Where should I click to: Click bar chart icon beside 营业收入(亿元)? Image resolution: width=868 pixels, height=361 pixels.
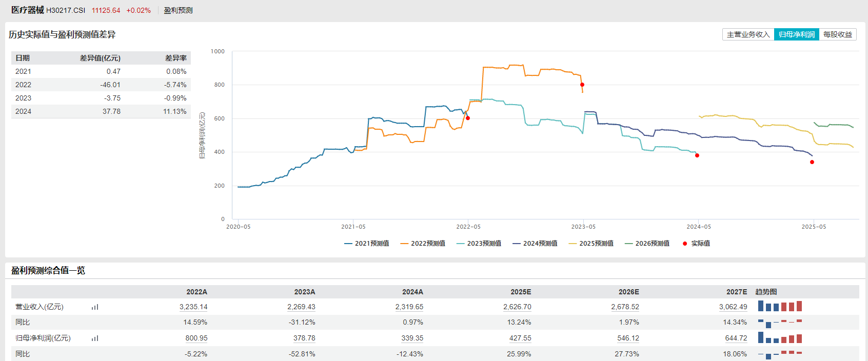click(x=95, y=307)
